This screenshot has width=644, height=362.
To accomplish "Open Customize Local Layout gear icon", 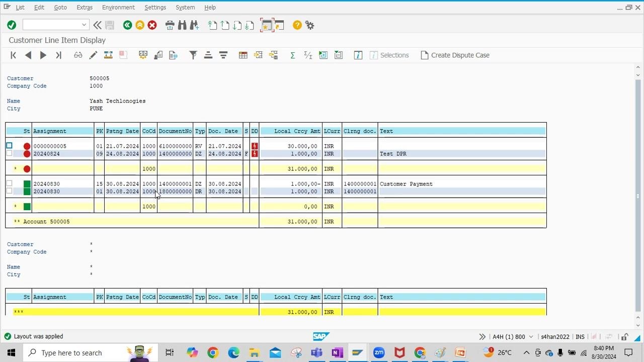I will 309,25.
